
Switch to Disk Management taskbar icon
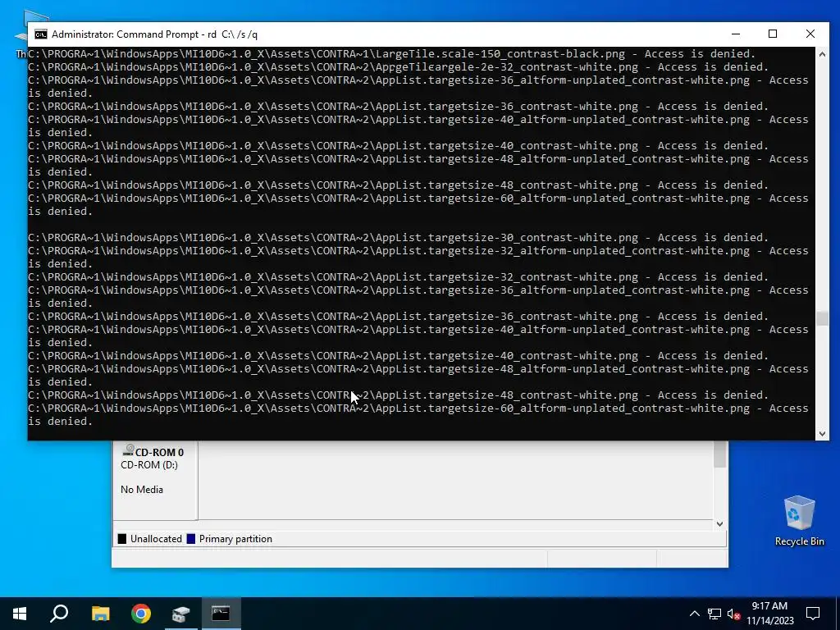tap(181, 614)
